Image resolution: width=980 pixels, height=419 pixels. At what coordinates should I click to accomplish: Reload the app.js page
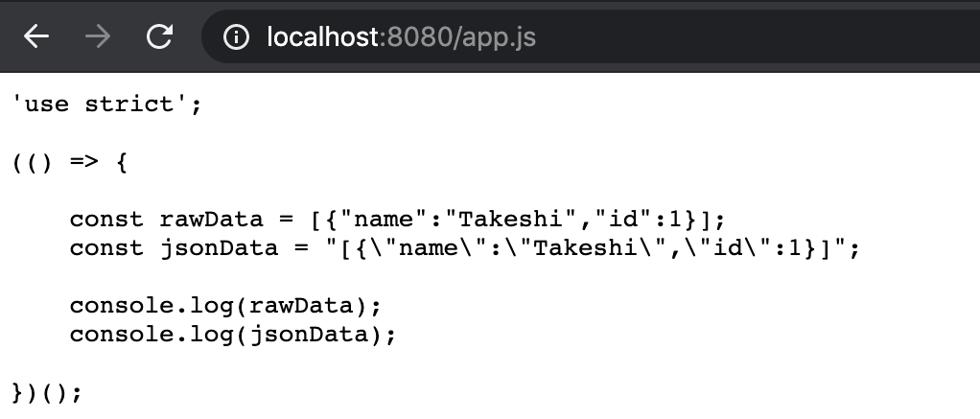click(x=159, y=36)
